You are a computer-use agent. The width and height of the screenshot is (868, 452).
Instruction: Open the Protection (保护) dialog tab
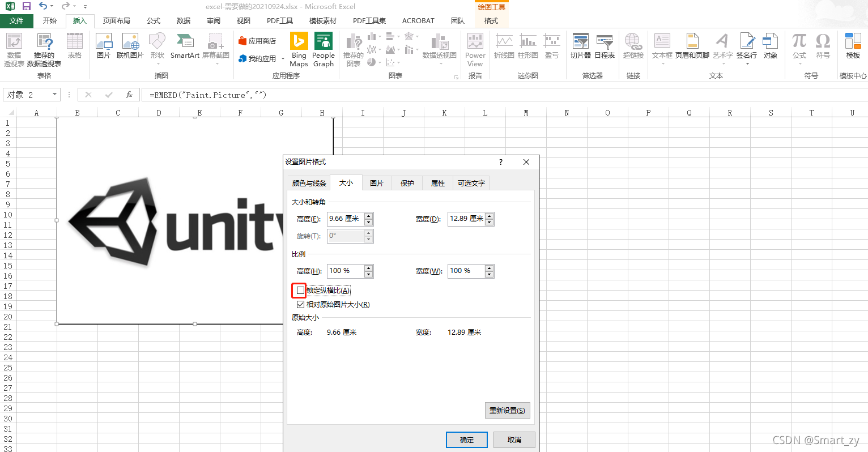point(407,183)
